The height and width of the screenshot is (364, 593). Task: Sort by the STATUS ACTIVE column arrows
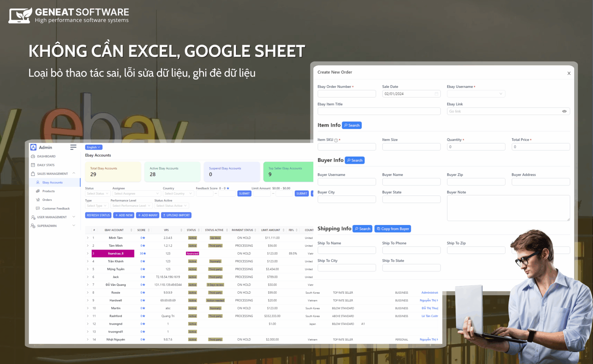tap(227, 230)
